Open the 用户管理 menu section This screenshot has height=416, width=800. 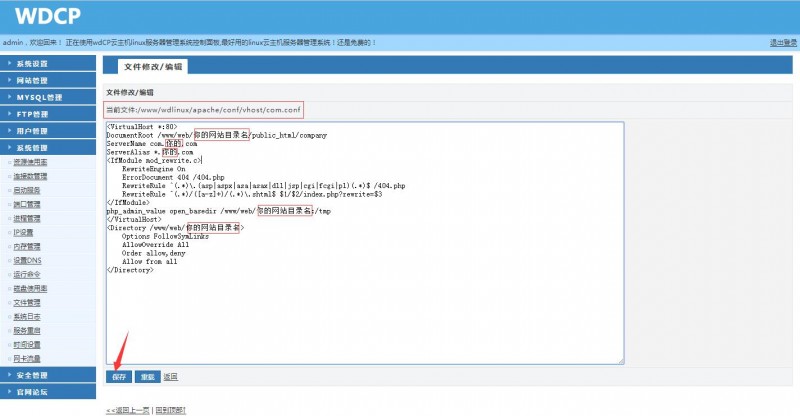[46, 131]
